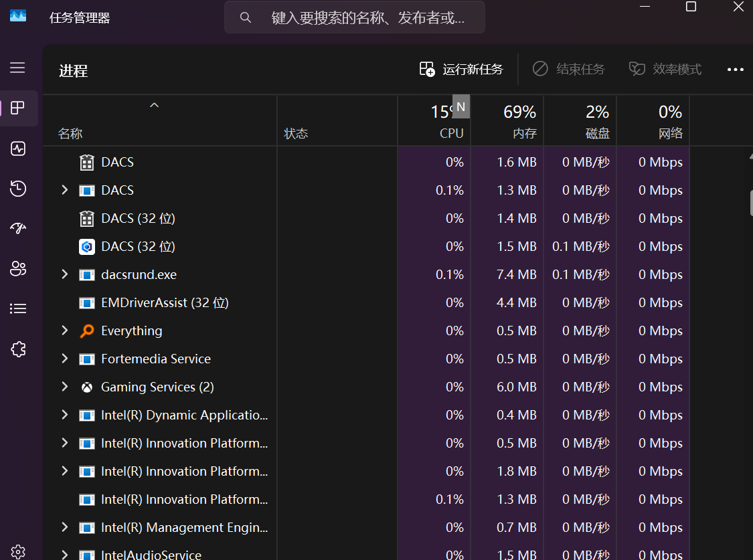The width and height of the screenshot is (753, 560).
Task: Click the 6.0 MB memory value
Action: (x=516, y=387)
